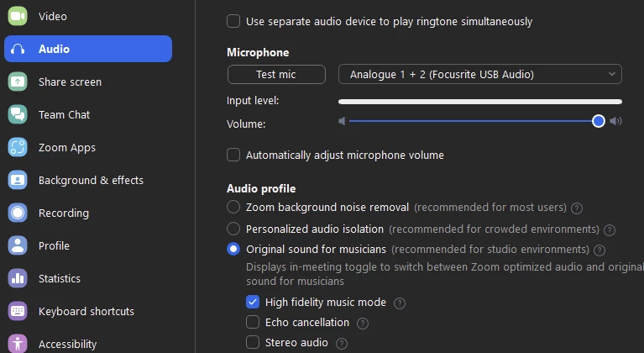
Task: Open the microphone device dropdown
Action: pyautogui.click(x=479, y=74)
